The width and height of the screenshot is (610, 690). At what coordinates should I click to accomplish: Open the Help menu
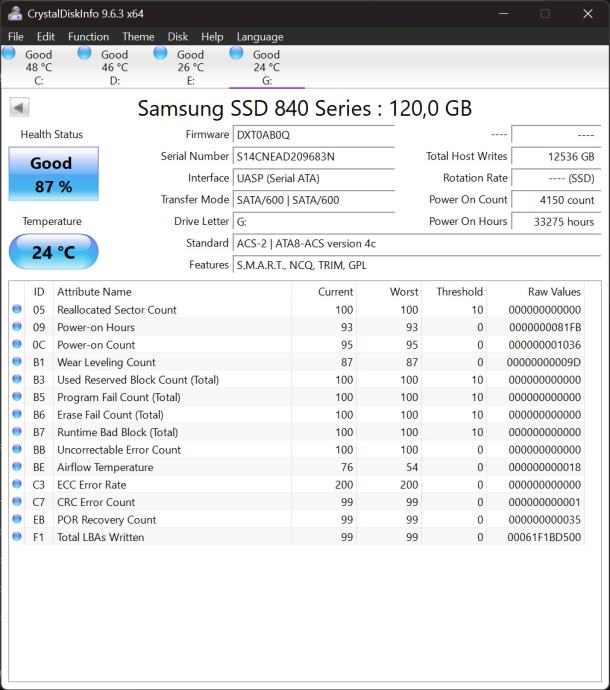[212, 37]
